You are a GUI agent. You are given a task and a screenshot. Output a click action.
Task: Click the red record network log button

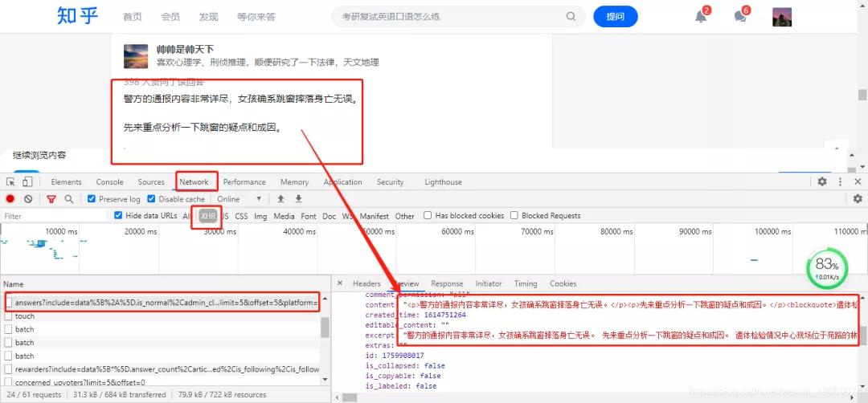tap(10, 199)
